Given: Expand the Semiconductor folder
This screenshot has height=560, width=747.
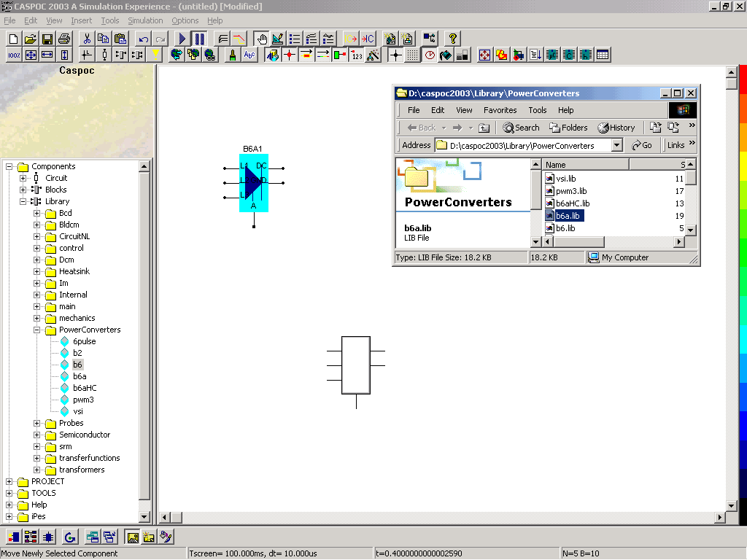Looking at the screenshot, I should pyautogui.click(x=36, y=435).
